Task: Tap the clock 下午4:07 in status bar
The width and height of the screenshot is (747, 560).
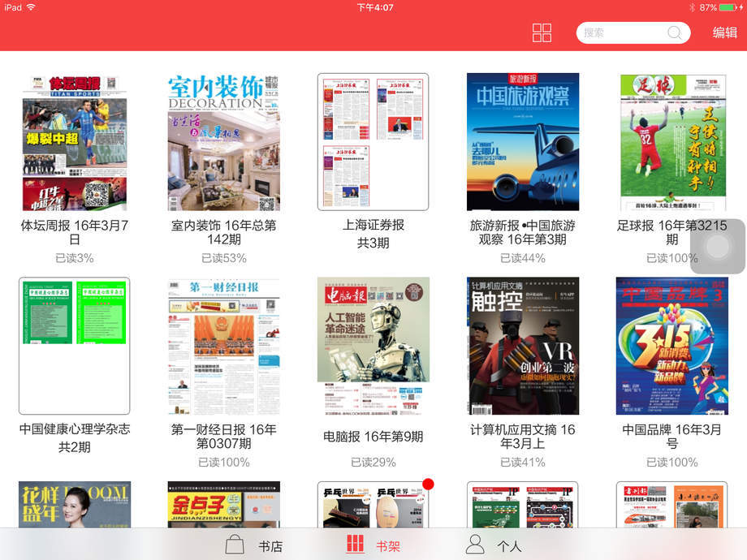Action: coord(375,7)
